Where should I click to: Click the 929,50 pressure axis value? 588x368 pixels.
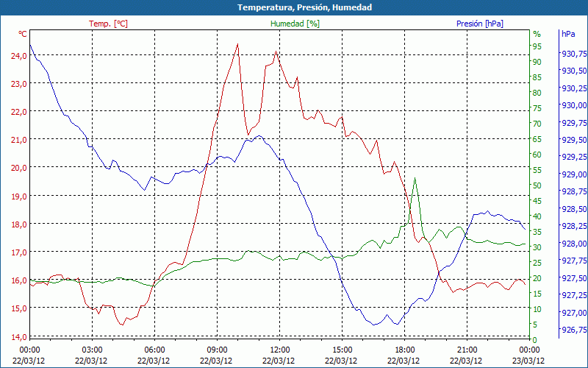(x=574, y=140)
